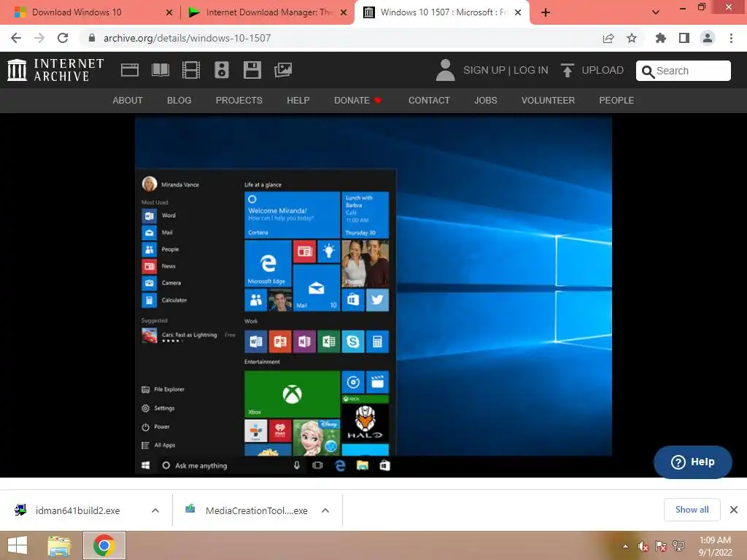Show hidden system tray icons
This screenshot has height=560, width=747.
point(625,546)
